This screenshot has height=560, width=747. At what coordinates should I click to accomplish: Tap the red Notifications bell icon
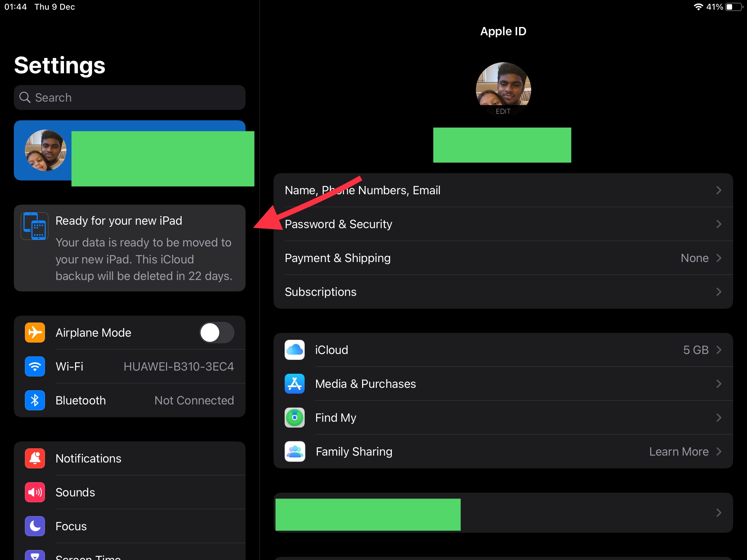(x=35, y=458)
